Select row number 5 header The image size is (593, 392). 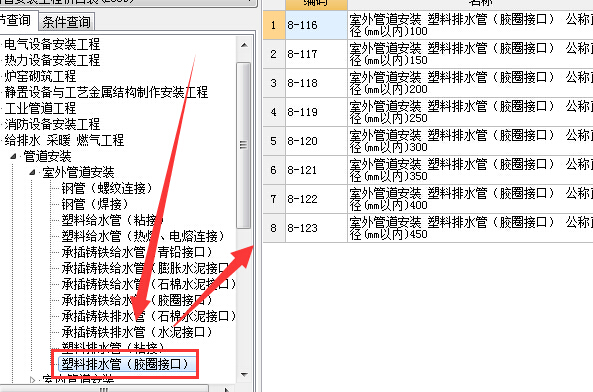pos(274,141)
